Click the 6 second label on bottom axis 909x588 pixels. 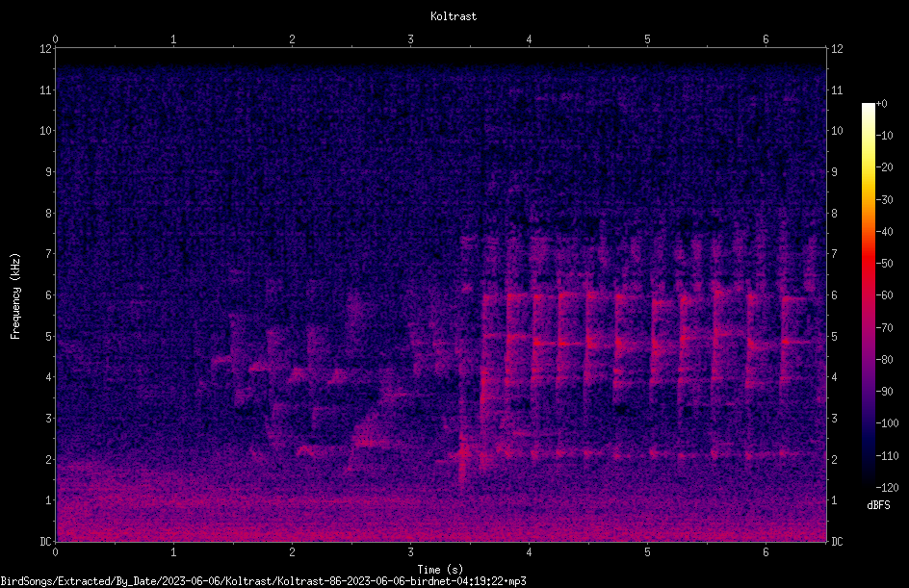[766, 552]
